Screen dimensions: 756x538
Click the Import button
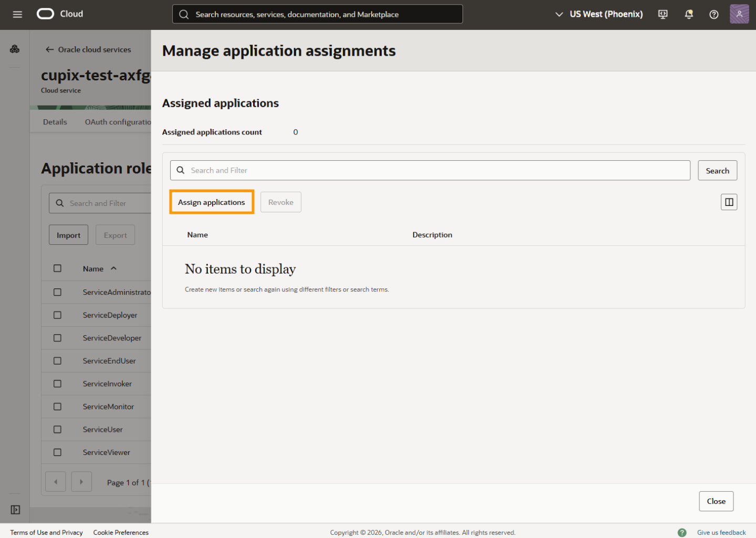(x=69, y=235)
